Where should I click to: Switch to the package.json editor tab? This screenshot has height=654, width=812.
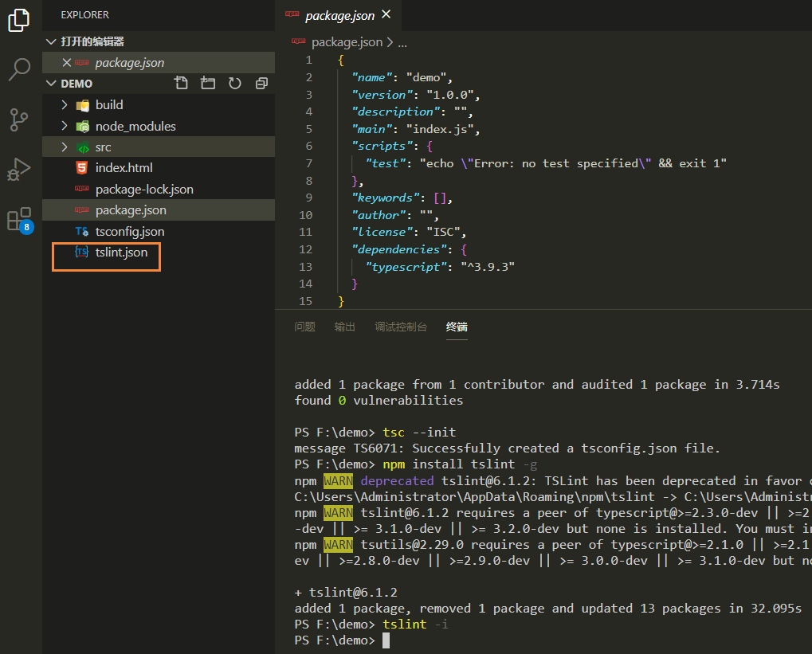(339, 16)
